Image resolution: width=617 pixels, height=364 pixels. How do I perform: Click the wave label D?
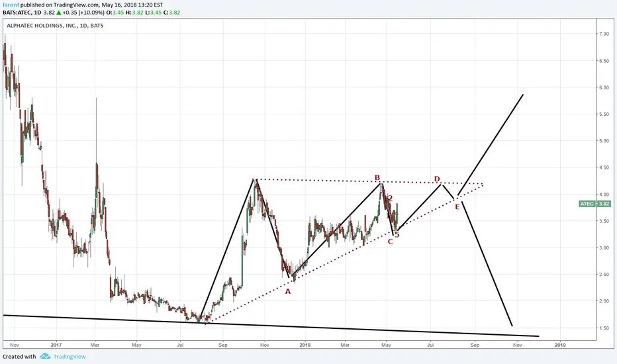click(437, 179)
